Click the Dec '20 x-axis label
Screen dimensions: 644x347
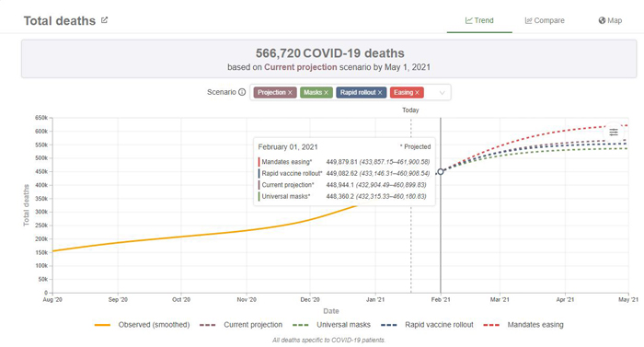(310, 300)
